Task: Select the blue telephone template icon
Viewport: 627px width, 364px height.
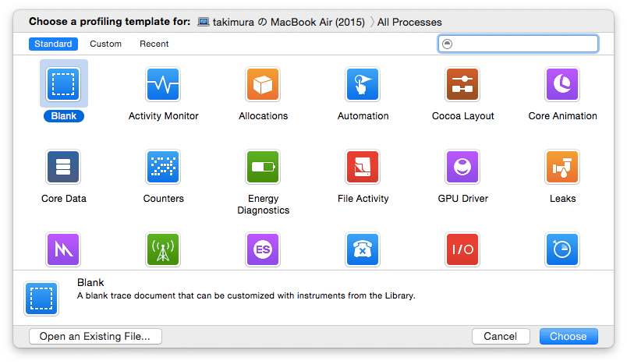Action: pos(363,249)
